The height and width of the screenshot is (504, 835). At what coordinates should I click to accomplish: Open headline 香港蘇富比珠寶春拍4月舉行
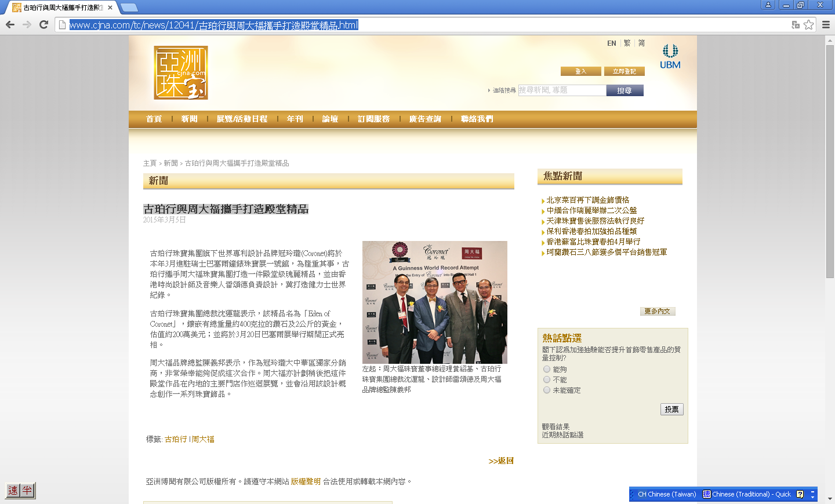593,242
